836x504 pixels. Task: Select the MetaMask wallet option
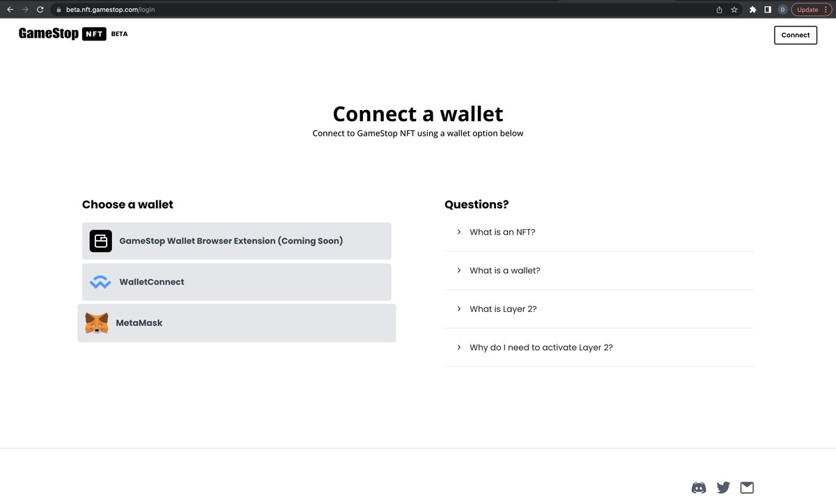click(237, 323)
